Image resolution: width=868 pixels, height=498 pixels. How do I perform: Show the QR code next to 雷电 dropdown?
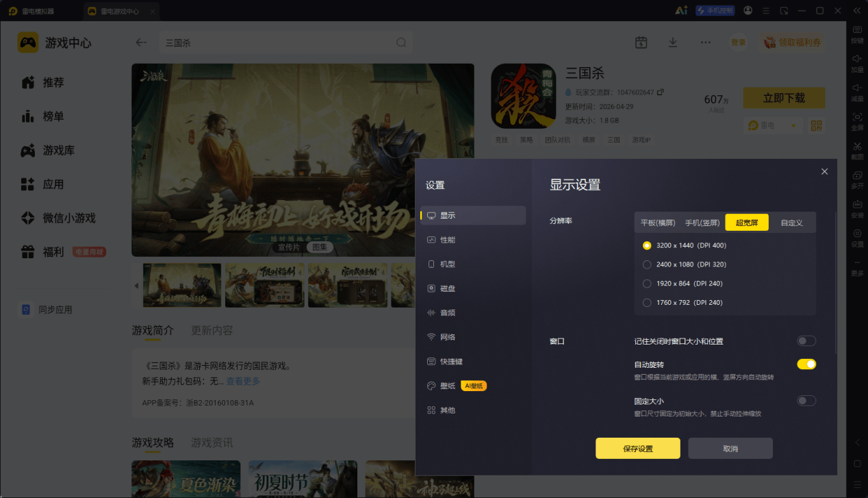[816, 125]
